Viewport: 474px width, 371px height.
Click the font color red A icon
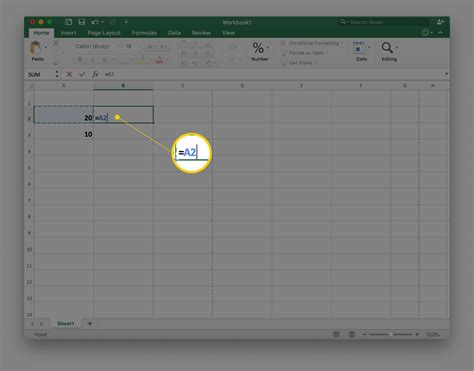click(x=159, y=60)
